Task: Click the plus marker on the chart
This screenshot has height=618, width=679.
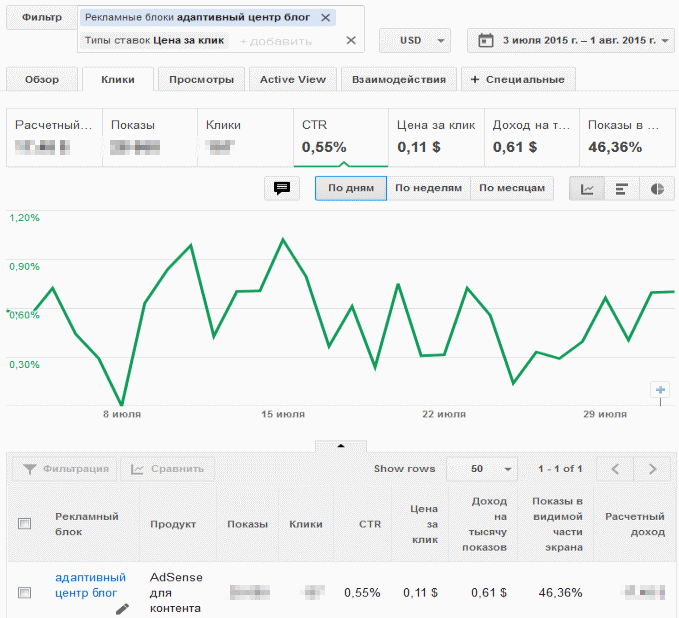Action: (x=659, y=390)
